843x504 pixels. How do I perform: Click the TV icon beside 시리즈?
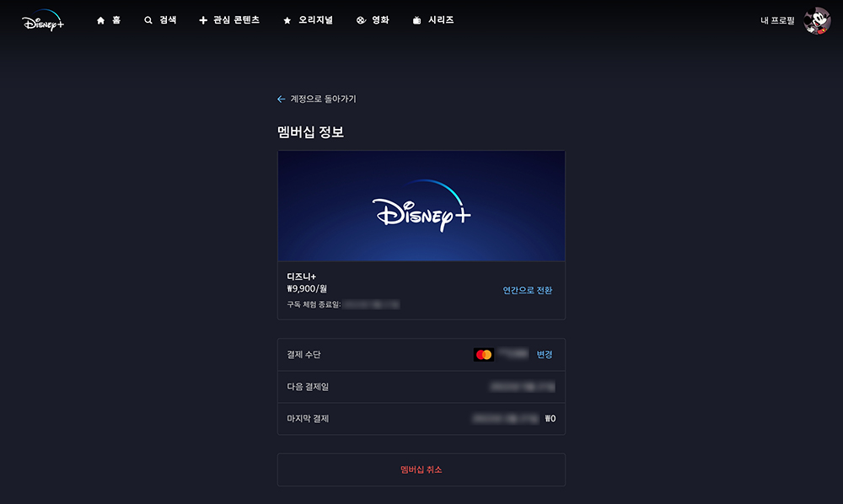[416, 20]
